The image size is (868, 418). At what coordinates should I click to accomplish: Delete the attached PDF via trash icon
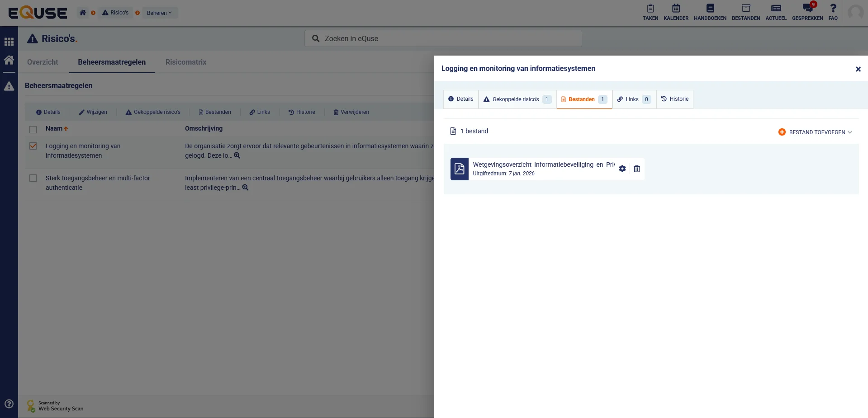tap(637, 169)
